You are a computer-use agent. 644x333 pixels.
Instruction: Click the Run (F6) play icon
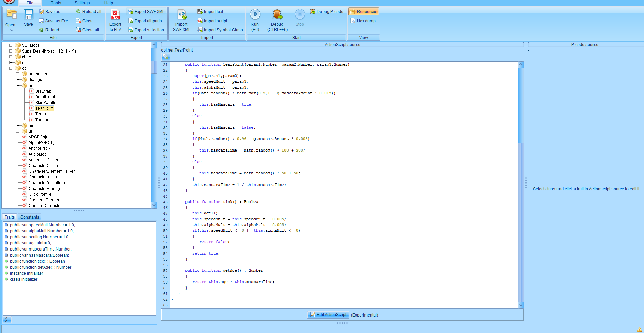pyautogui.click(x=255, y=14)
